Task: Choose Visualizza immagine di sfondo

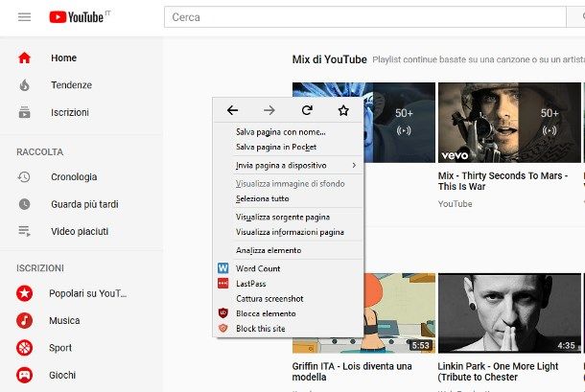Action: (290, 183)
